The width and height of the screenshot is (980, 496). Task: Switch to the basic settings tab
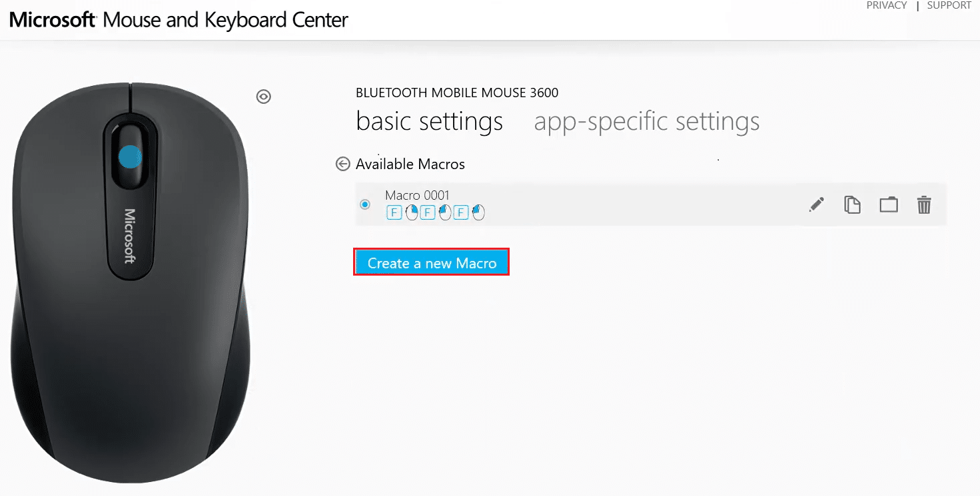tap(429, 121)
